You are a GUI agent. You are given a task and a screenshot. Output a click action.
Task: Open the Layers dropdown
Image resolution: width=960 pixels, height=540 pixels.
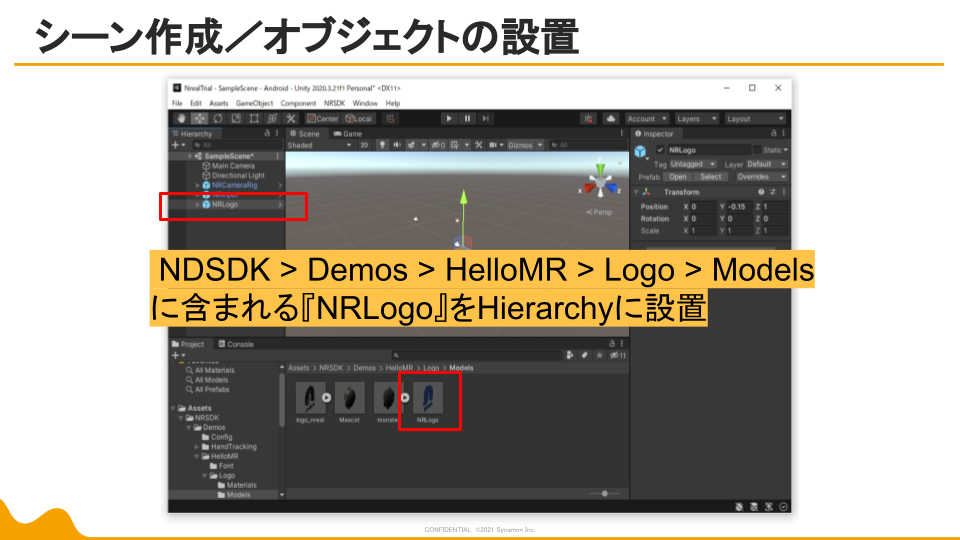(x=696, y=119)
